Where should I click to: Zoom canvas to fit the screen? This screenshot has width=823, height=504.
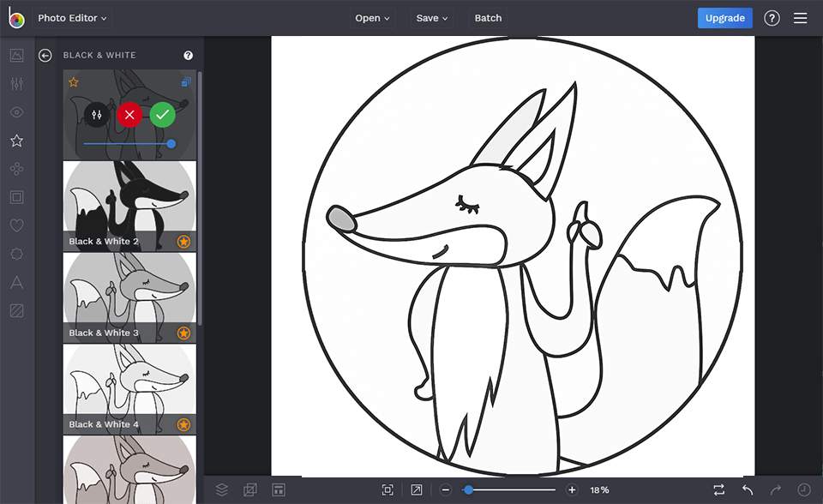(387, 489)
